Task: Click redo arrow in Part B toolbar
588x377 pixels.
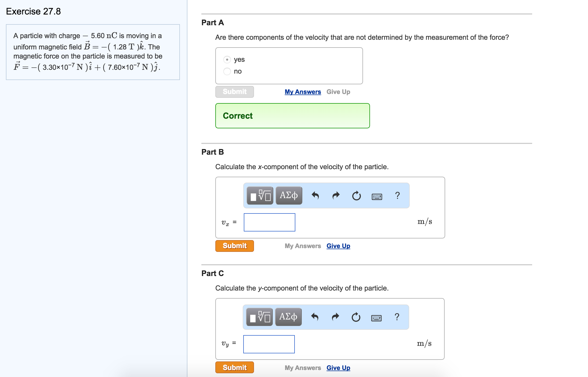Action: [x=336, y=195]
